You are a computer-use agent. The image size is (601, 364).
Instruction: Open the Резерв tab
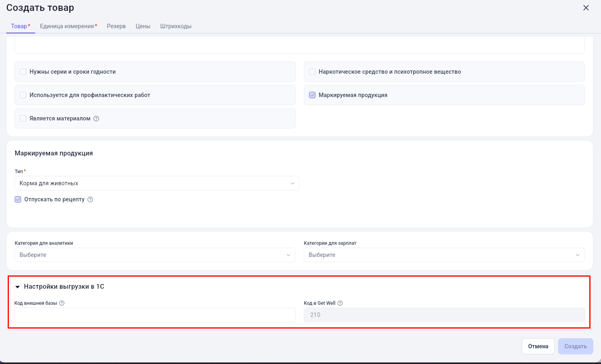click(x=116, y=26)
